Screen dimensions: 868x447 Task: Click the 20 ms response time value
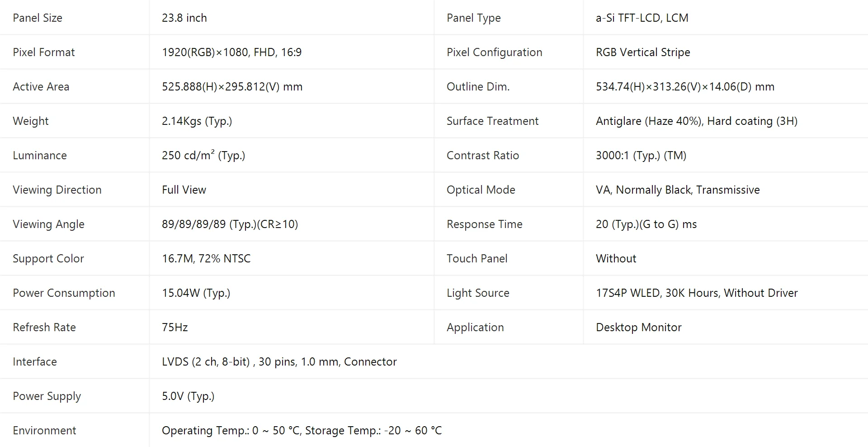coord(646,224)
